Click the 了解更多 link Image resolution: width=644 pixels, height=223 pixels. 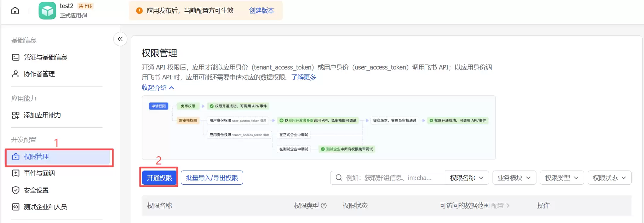coord(304,77)
